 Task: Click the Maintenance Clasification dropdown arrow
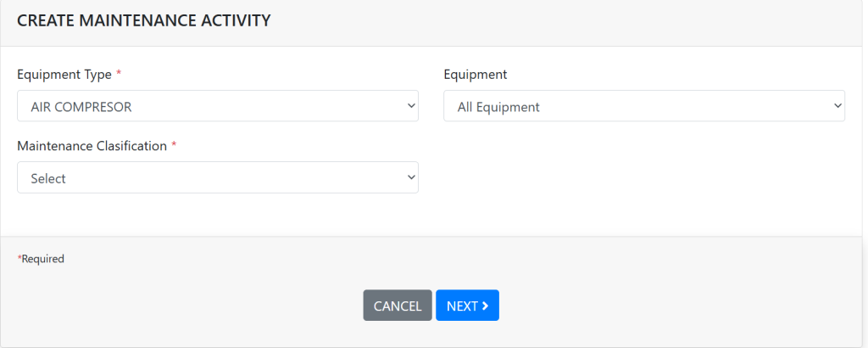click(x=411, y=177)
